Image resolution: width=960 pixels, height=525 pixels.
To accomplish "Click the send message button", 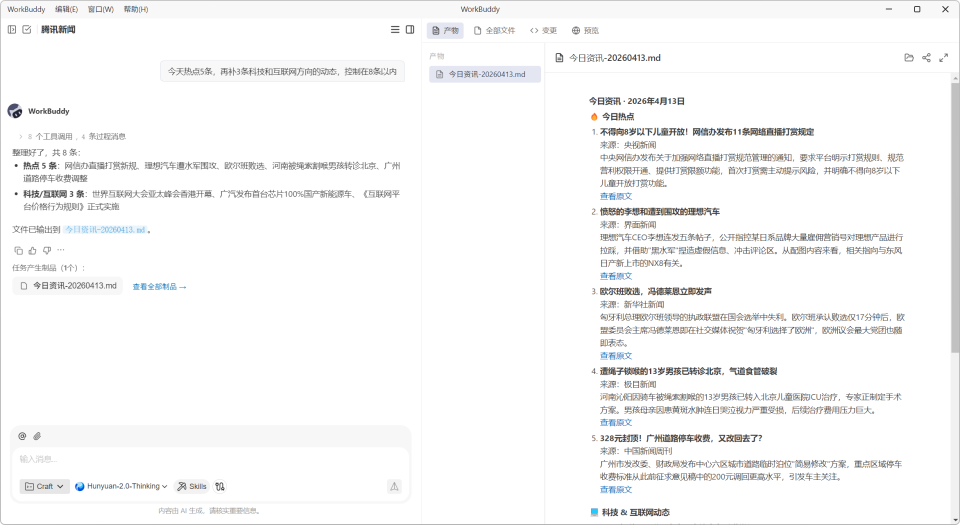I will [x=394, y=486].
